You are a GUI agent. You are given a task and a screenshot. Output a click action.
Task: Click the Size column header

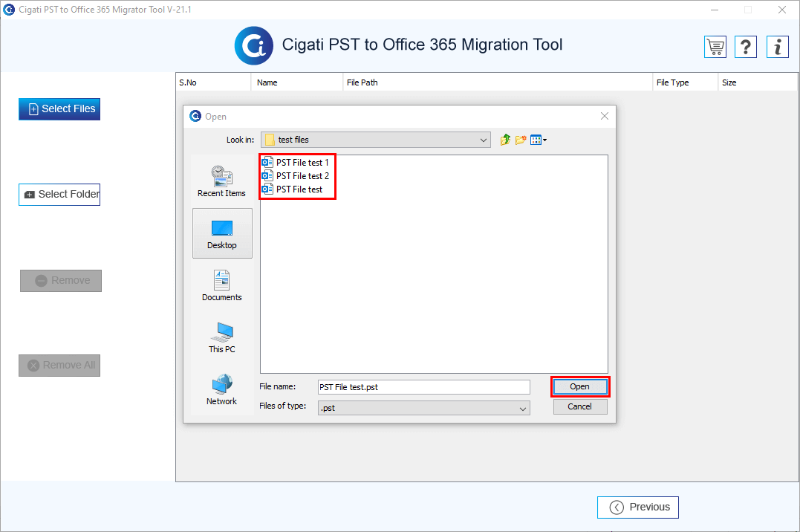coord(758,82)
